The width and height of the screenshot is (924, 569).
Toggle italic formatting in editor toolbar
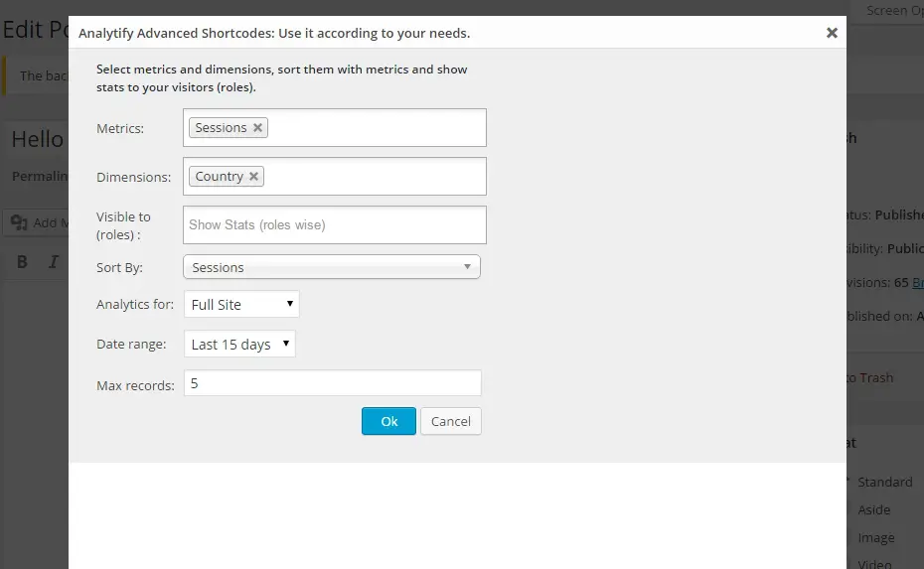click(x=54, y=262)
